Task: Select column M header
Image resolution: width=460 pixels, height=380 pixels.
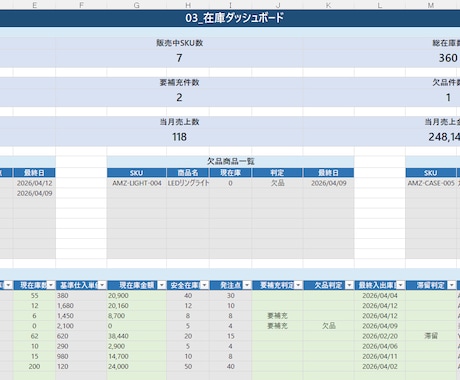Action: tap(431, 5)
